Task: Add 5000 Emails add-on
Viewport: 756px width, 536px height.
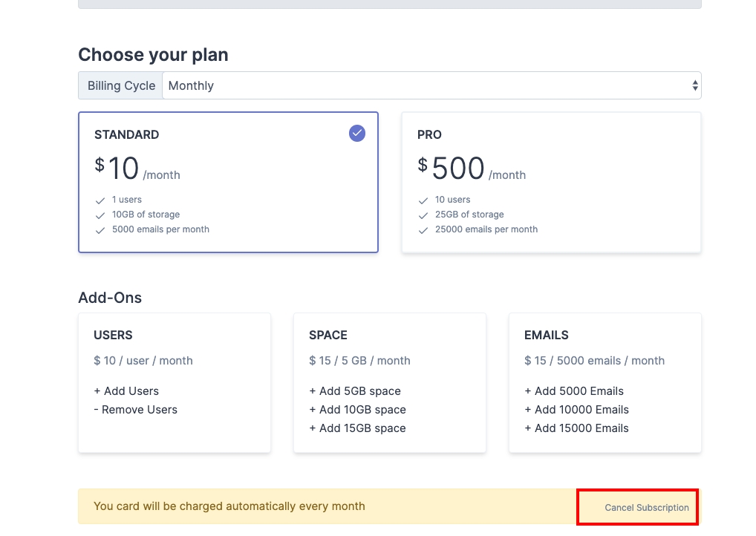Action: 574,391
